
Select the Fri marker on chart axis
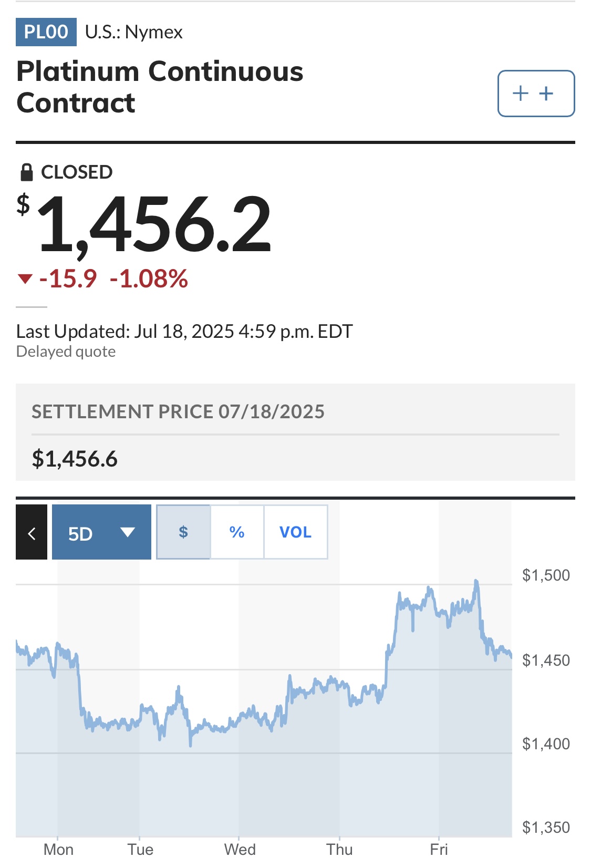pyautogui.click(x=439, y=850)
